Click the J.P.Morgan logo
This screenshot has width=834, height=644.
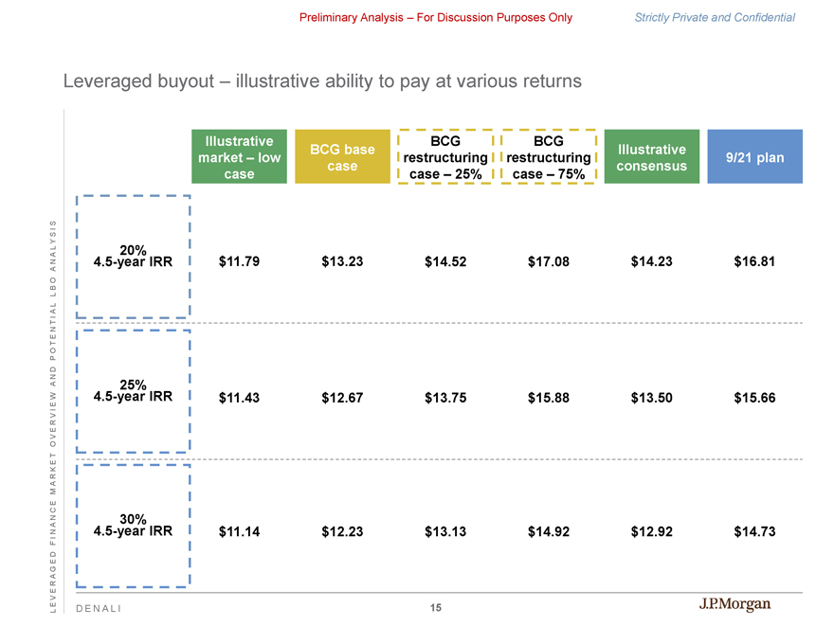pyautogui.click(x=728, y=605)
